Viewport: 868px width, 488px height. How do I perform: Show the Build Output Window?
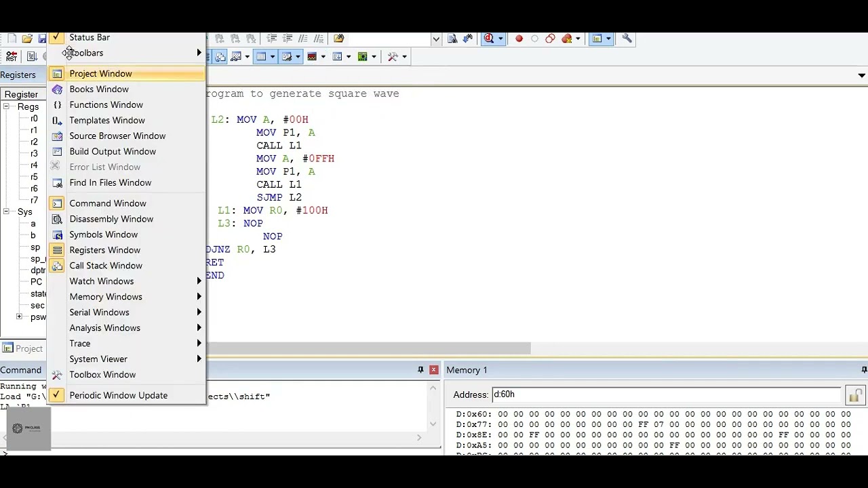click(x=126, y=151)
